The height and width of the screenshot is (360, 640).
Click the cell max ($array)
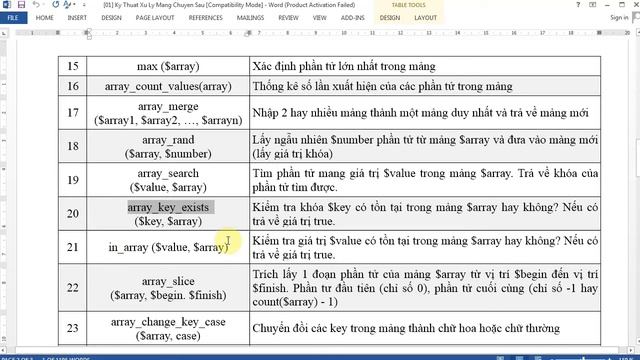click(168, 66)
